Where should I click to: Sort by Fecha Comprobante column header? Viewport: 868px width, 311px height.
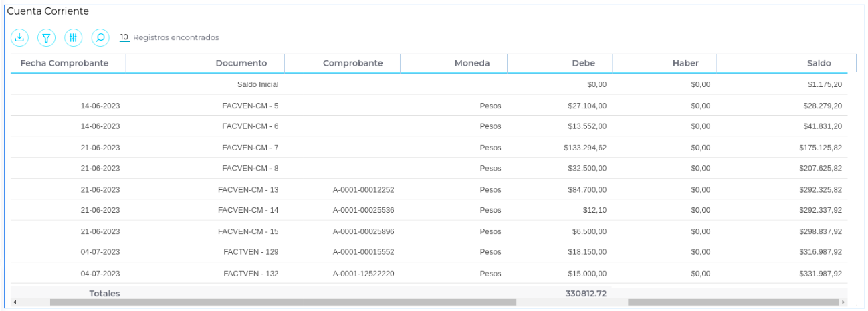coord(64,63)
